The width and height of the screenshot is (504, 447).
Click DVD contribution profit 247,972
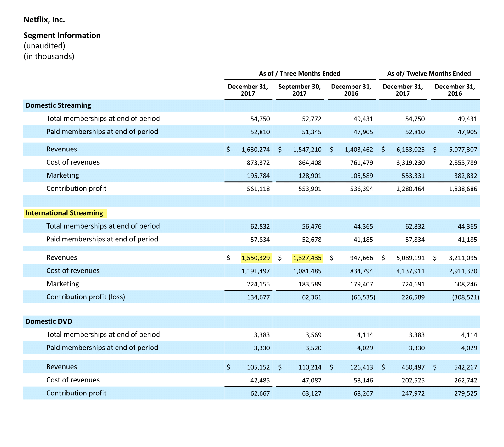pos(413,393)
